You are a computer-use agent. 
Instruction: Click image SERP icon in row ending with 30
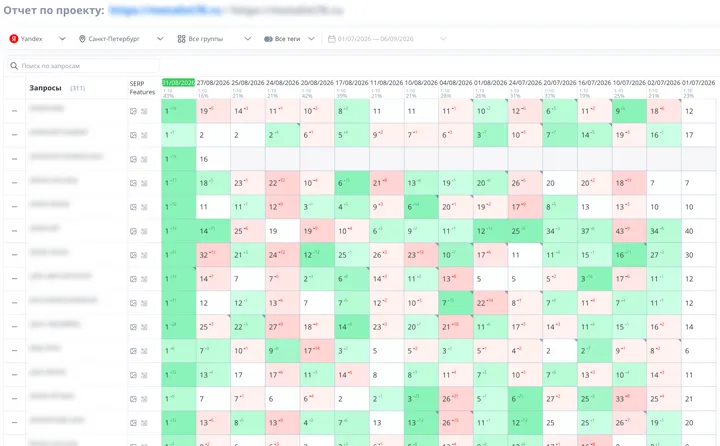[133, 255]
